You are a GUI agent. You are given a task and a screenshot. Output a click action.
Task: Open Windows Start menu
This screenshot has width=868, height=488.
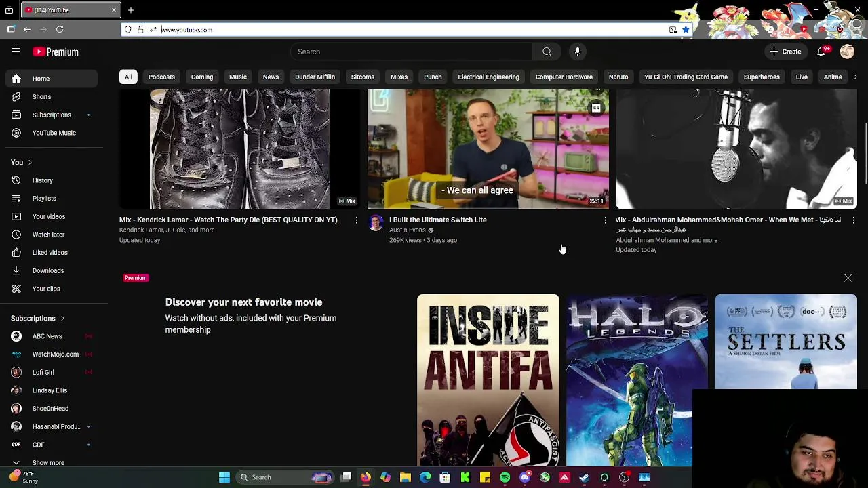coord(224,477)
